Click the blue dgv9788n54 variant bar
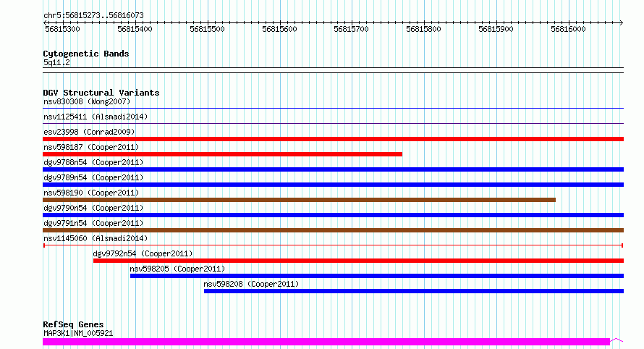Viewport: 644px width, 349px height. (x=333, y=169)
